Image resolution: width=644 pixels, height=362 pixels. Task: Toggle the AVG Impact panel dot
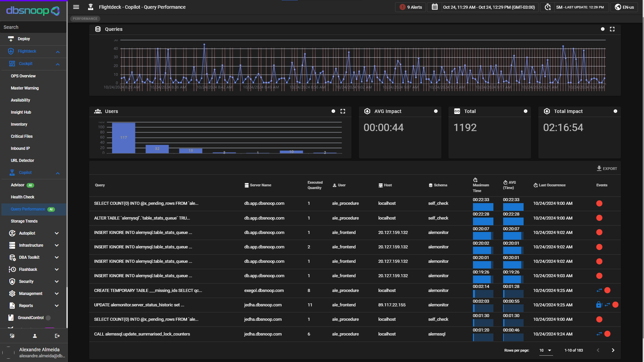[436, 111]
